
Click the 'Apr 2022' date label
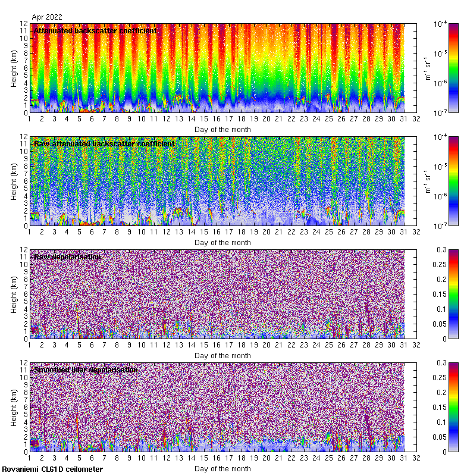(x=47, y=17)
